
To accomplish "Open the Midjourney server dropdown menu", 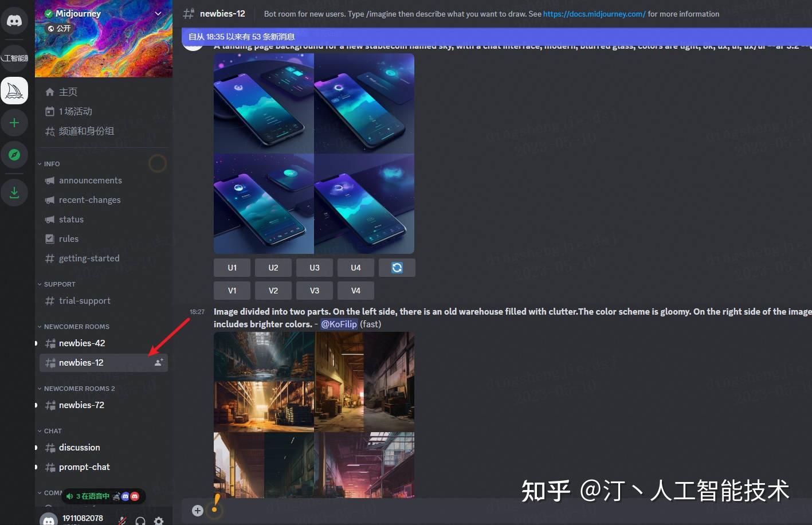I will pyautogui.click(x=159, y=13).
